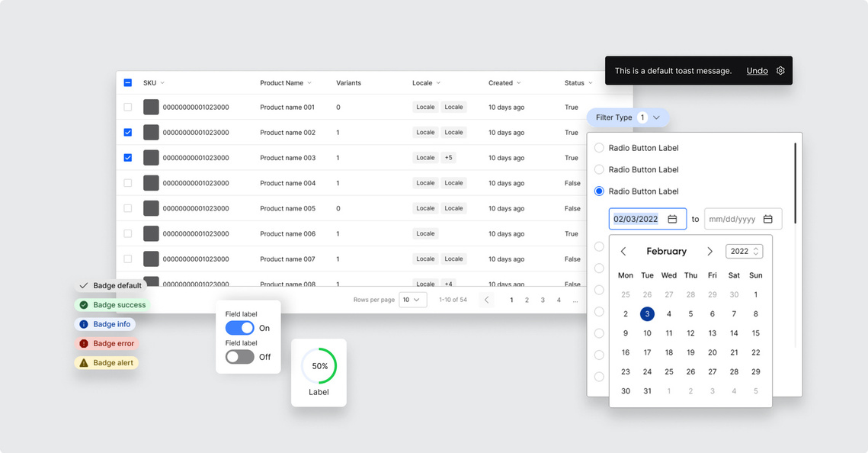Viewport: 868px width, 453px height.
Task: Click the filter count badge 1 on Filter Type
Action: pyautogui.click(x=642, y=117)
